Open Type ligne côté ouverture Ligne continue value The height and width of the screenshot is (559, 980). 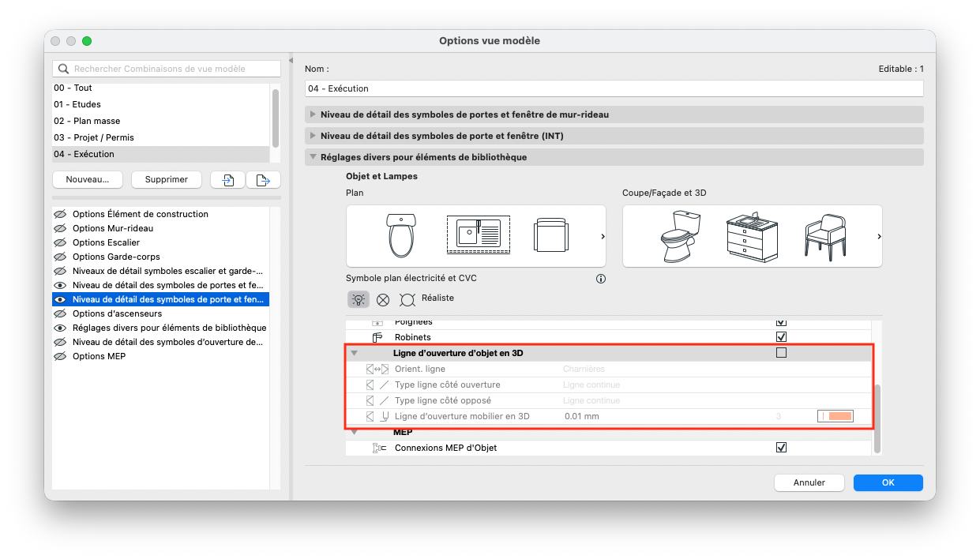[x=591, y=385]
